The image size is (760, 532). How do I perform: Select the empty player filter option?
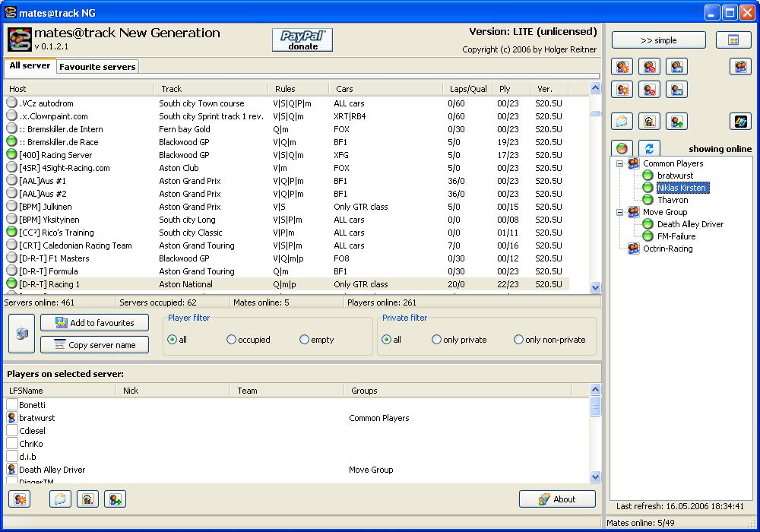(x=305, y=340)
